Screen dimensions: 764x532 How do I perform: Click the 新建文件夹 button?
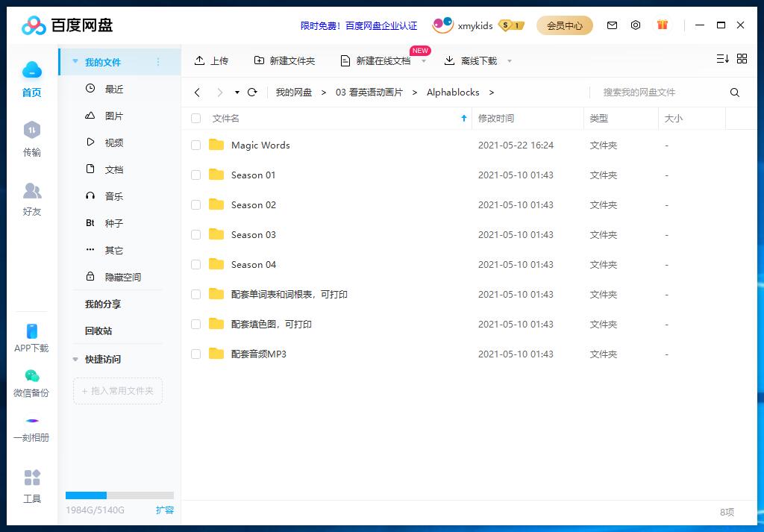(284, 60)
